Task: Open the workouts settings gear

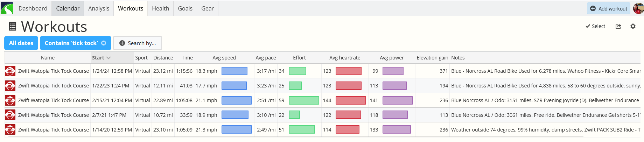Action: point(633,26)
